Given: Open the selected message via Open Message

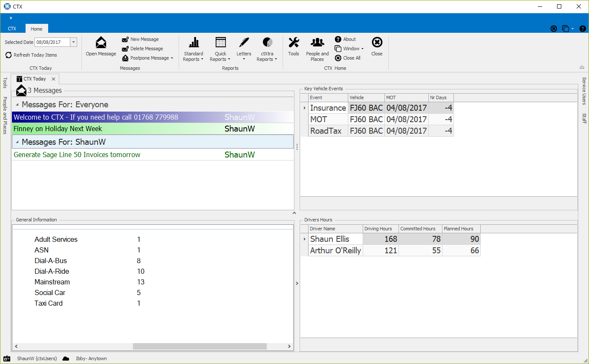Looking at the screenshot, I should (101, 46).
